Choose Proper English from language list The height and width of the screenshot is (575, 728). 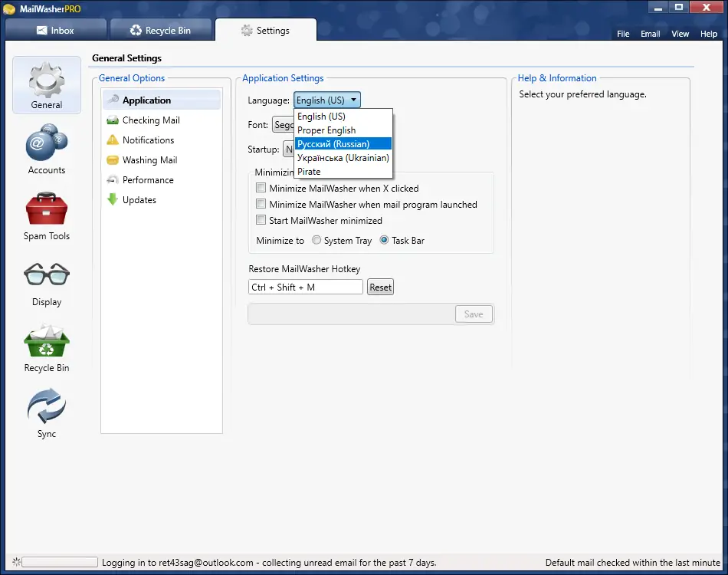tap(343, 130)
